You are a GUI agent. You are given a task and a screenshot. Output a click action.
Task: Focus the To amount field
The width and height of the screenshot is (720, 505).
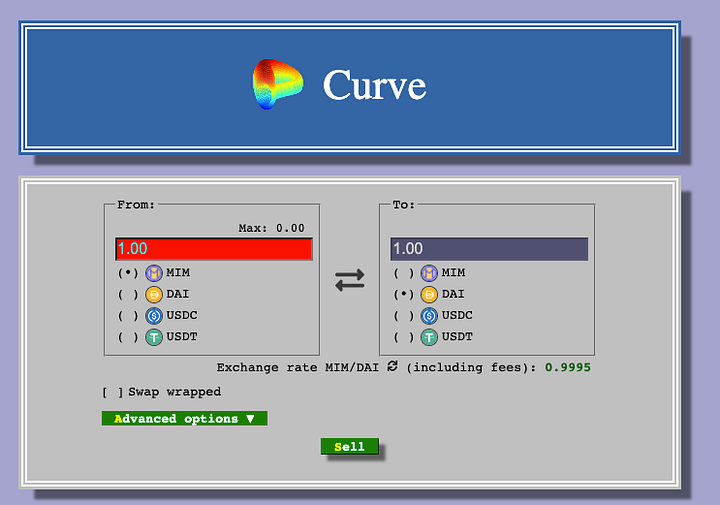coord(489,249)
